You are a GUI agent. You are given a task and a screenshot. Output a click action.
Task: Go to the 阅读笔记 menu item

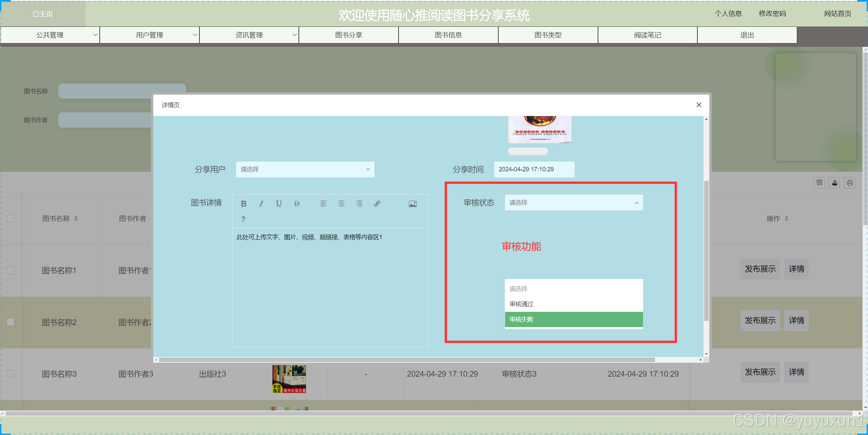(647, 35)
